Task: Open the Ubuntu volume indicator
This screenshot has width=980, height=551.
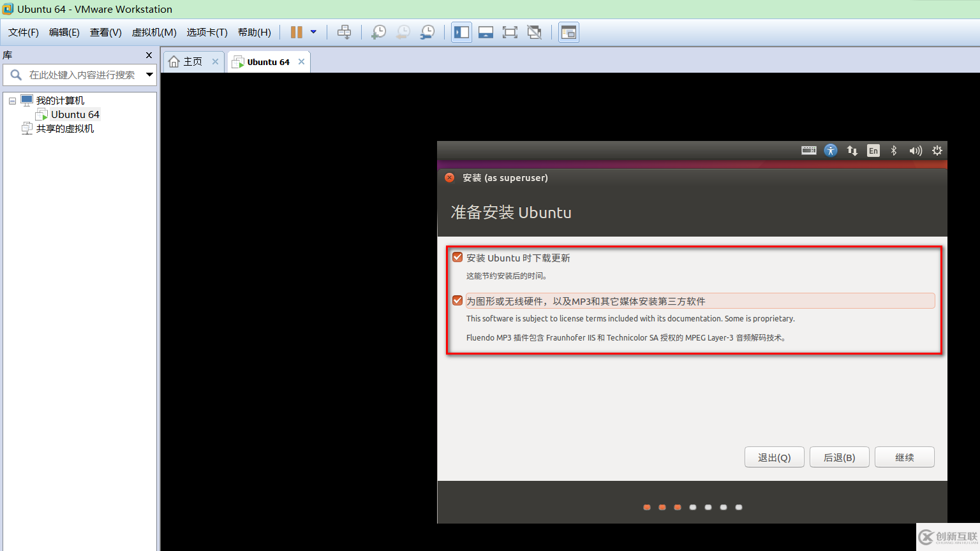Action: pyautogui.click(x=916, y=151)
